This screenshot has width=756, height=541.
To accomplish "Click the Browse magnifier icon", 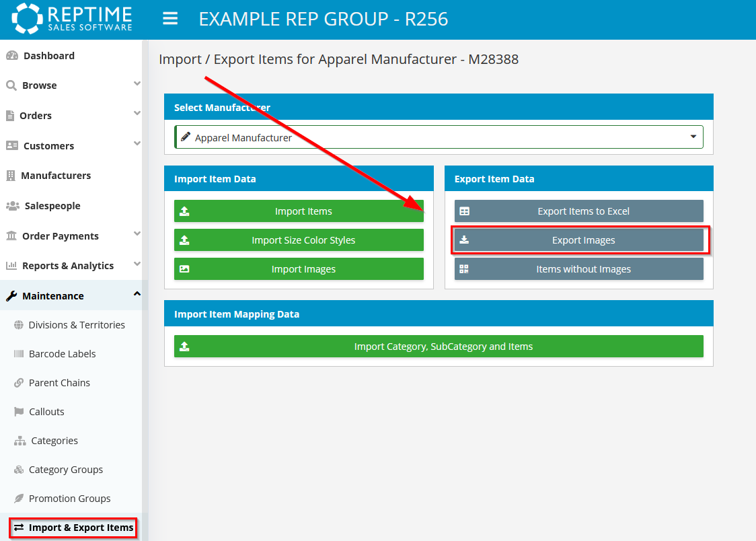I will click(x=11, y=85).
